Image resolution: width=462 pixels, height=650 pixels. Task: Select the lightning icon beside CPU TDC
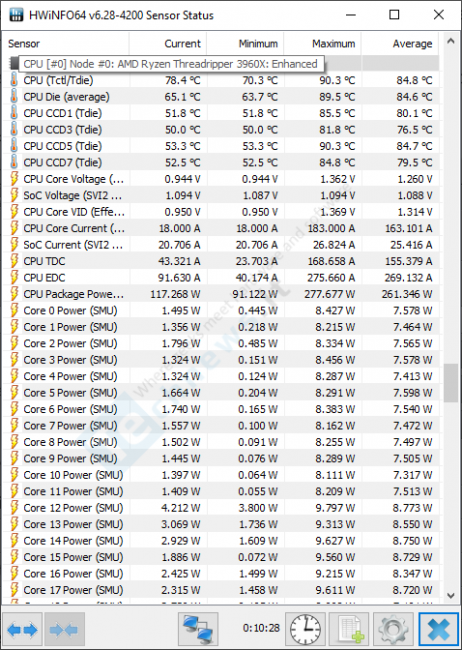[14, 261]
